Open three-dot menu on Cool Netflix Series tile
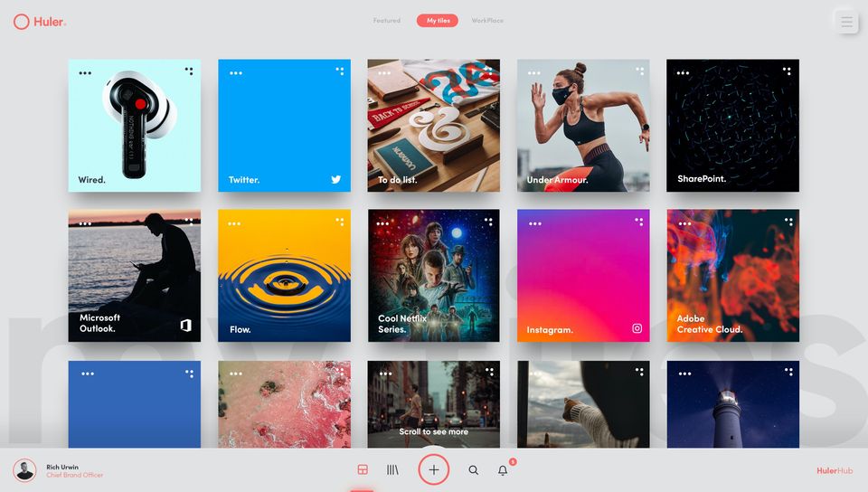The width and height of the screenshot is (868, 492). pos(383,224)
